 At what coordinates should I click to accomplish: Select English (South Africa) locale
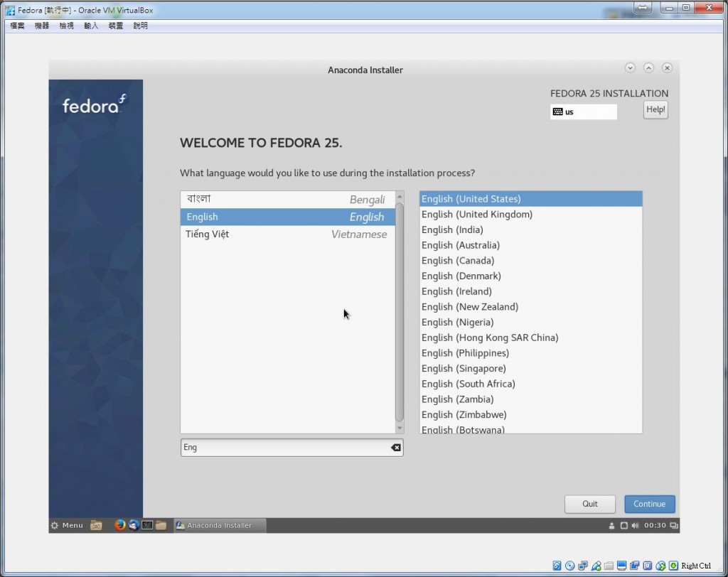point(530,384)
